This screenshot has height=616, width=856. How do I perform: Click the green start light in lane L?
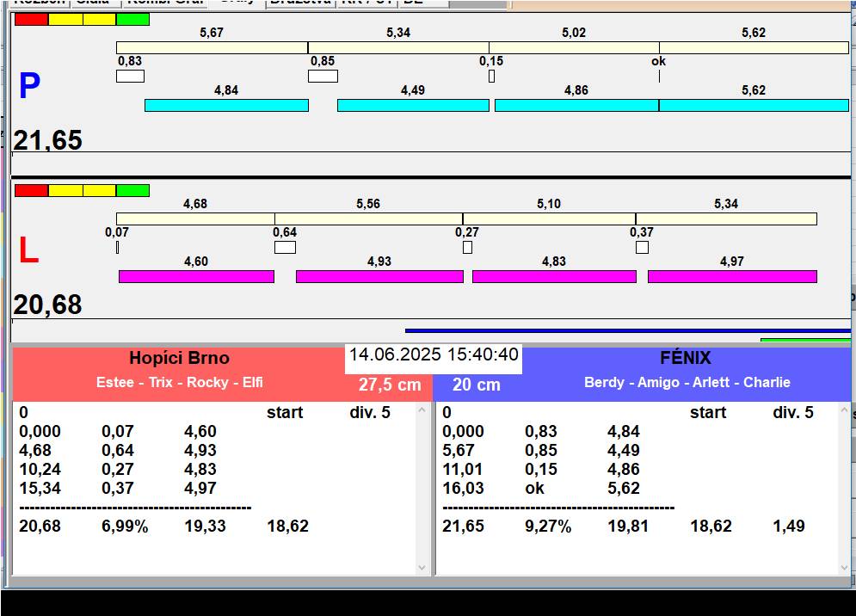[x=132, y=190]
